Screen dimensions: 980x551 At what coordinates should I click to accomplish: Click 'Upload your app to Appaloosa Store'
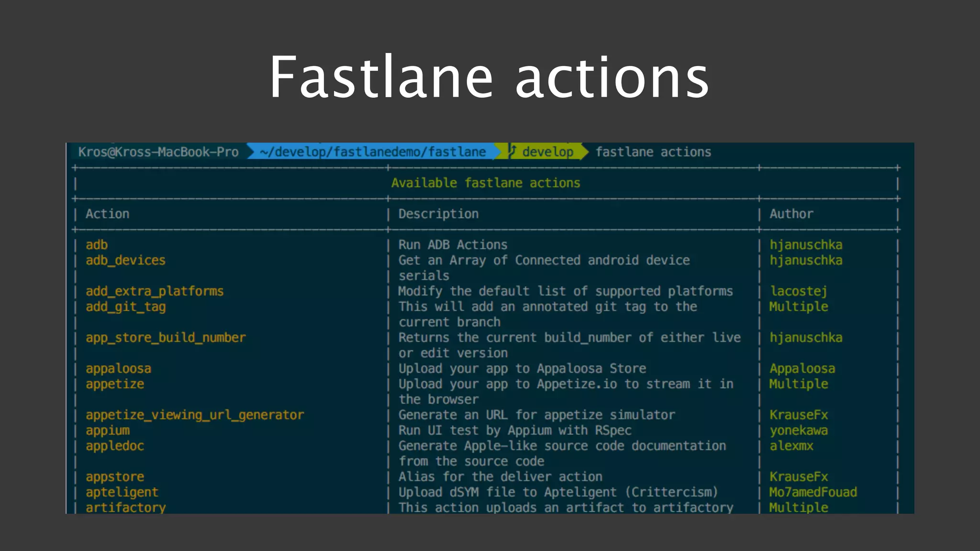[x=522, y=369]
